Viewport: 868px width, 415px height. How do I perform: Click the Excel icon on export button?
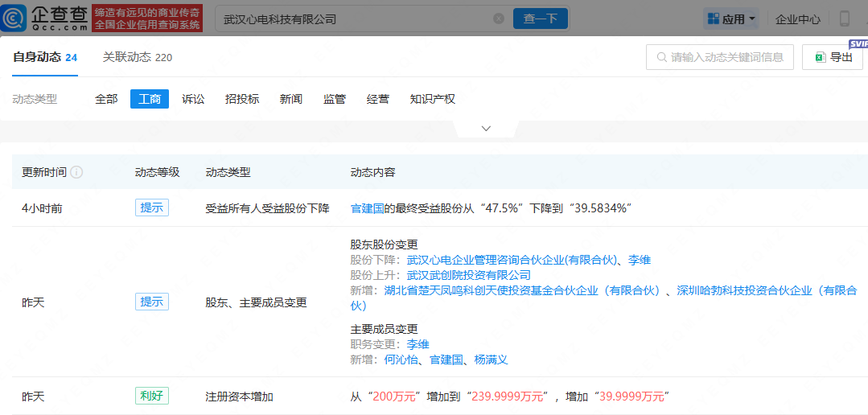[x=820, y=57]
